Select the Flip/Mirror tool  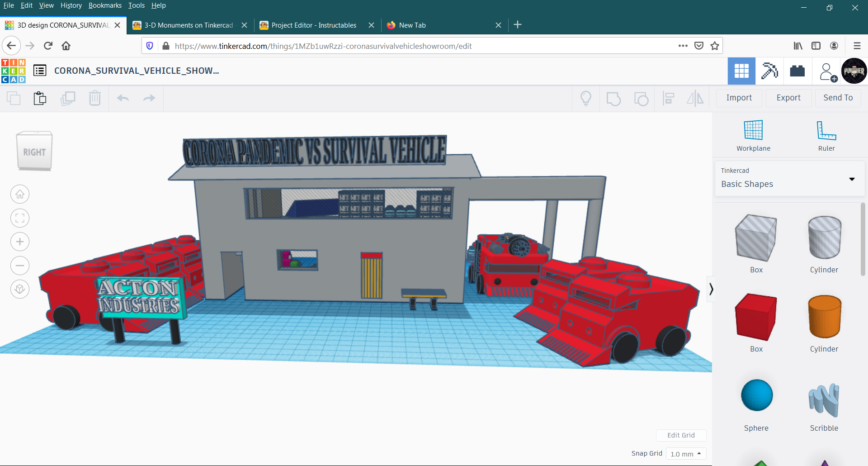(695, 98)
